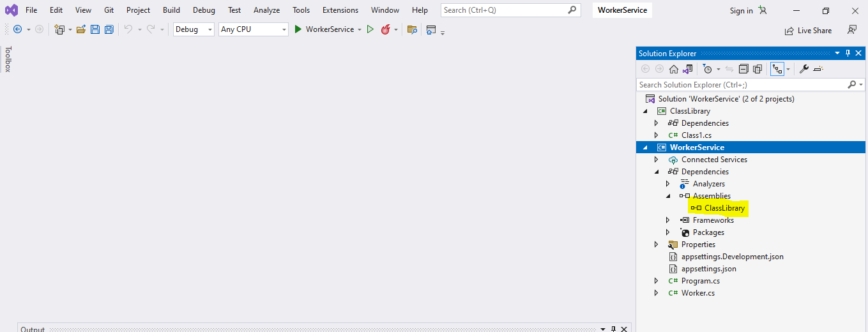Open Solution Explorer Window Position dropdown arrow

click(837, 54)
